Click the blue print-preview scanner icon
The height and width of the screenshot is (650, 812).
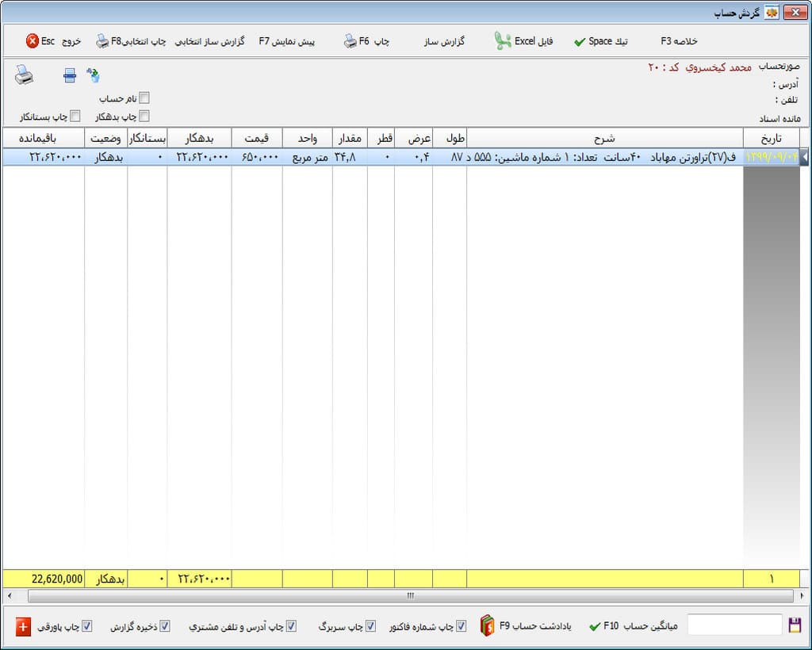pyautogui.click(x=70, y=75)
